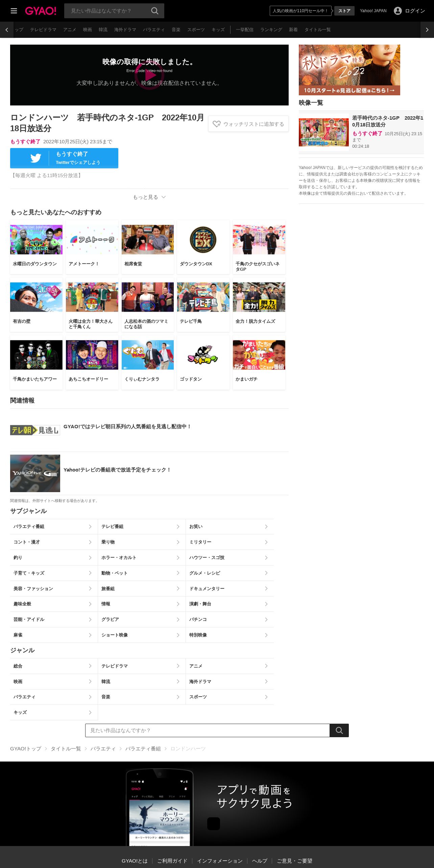Click the 110円セール promotion link
Viewport: 434px width, 868px height.
point(300,11)
